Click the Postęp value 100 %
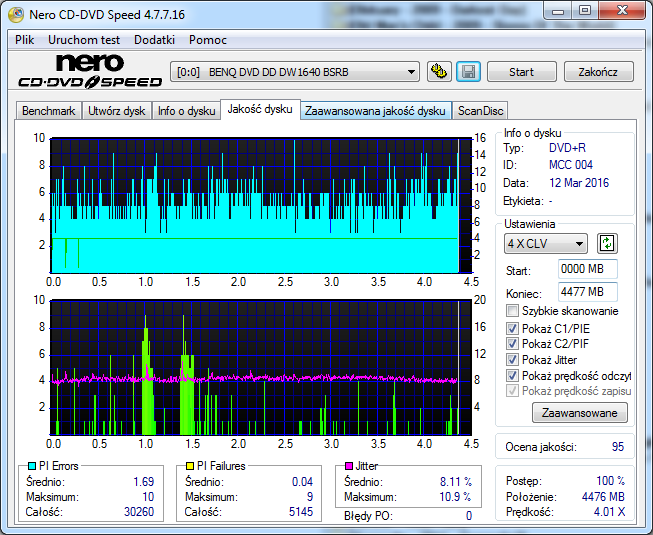Image resolution: width=653 pixels, height=535 pixels. click(611, 481)
